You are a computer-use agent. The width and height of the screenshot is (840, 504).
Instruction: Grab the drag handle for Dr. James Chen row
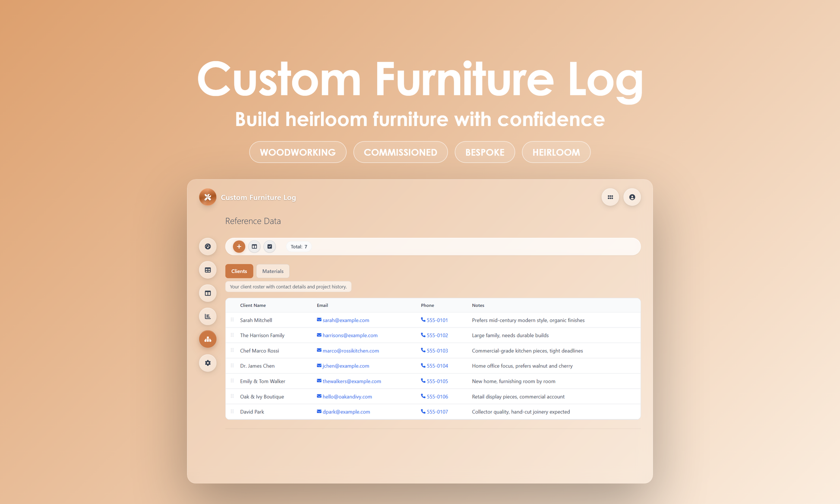tap(232, 365)
